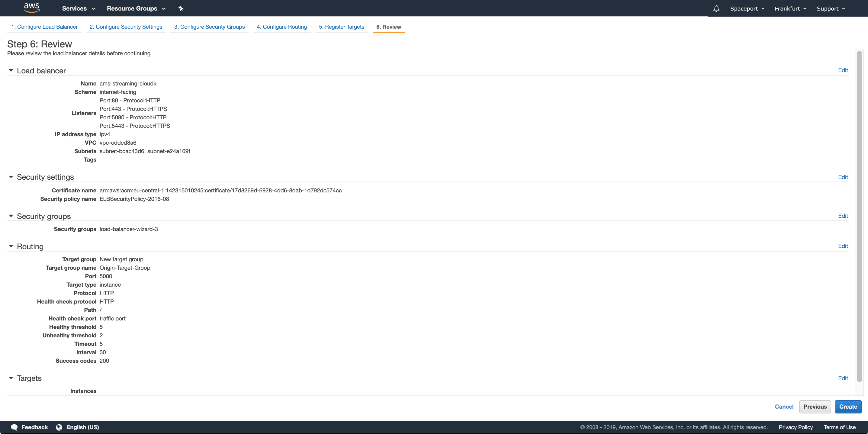Click the globe language icon
Viewport: 868px width, 434px height.
(59, 427)
